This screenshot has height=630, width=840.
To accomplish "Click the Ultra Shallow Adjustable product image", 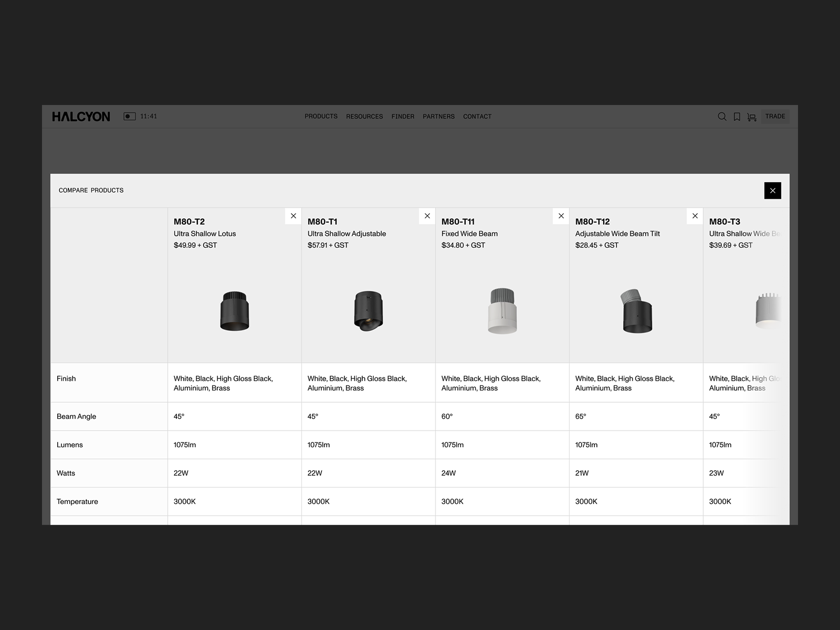I will (x=369, y=311).
